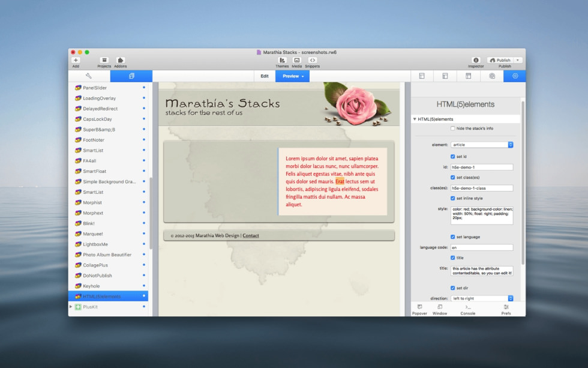Viewport: 588px width, 368px height.
Task: Click the LightboxMe page icon
Action: click(x=78, y=244)
